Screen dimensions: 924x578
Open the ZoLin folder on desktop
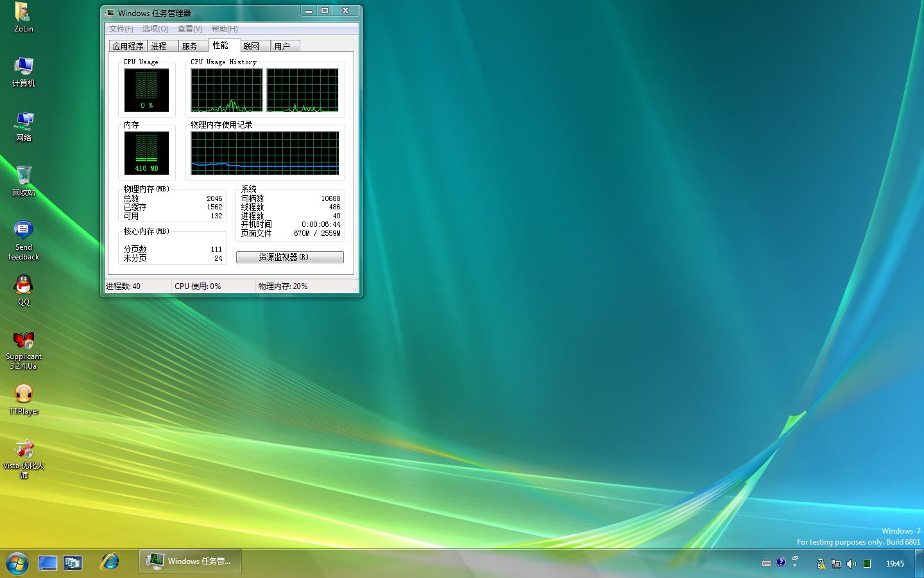coord(23,17)
